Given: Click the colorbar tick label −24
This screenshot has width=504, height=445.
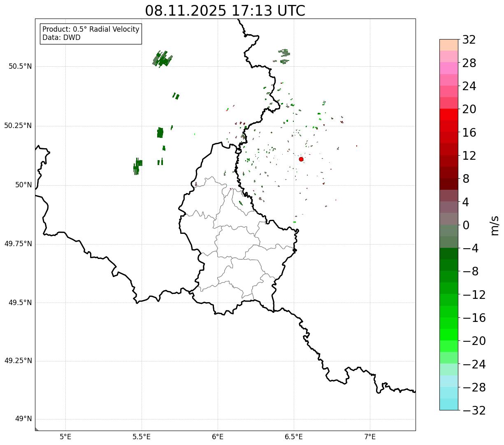Looking at the screenshot, I should (x=474, y=364).
